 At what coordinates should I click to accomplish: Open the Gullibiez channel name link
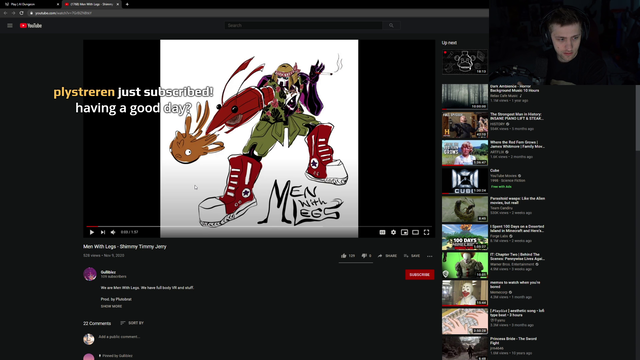108,272
